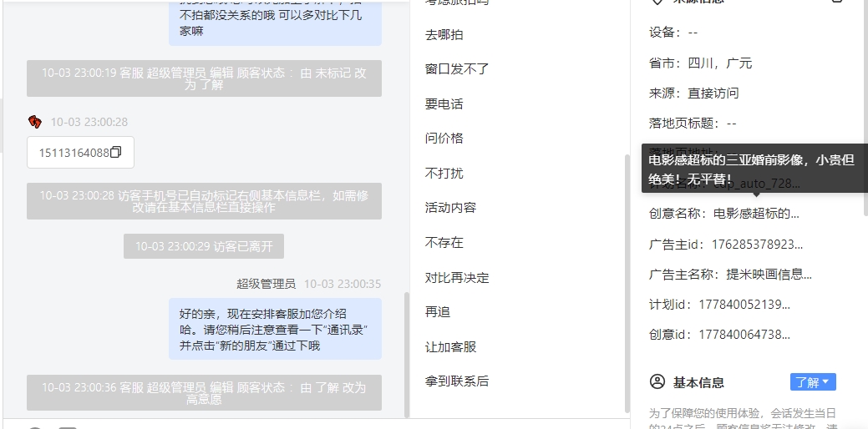
Task: Select quick reply 窗口发不了
Action: (x=457, y=69)
